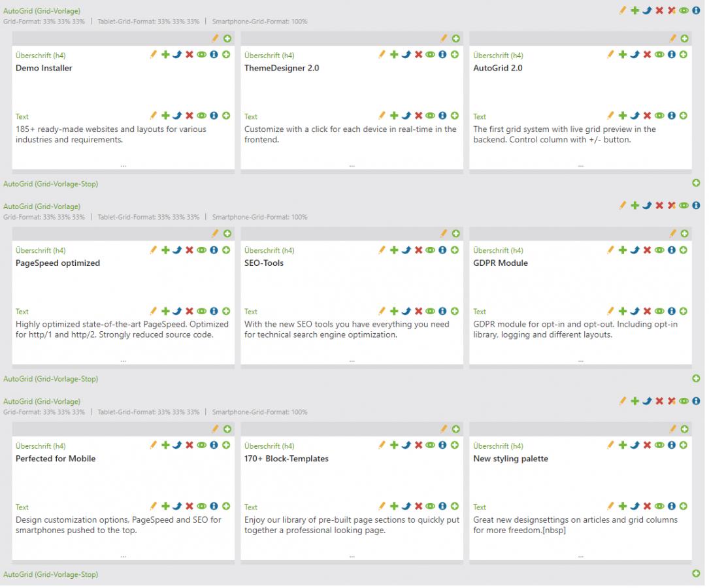Edit the column header above Perfected for Mobile
This screenshot has width=709, height=588.
point(215,429)
